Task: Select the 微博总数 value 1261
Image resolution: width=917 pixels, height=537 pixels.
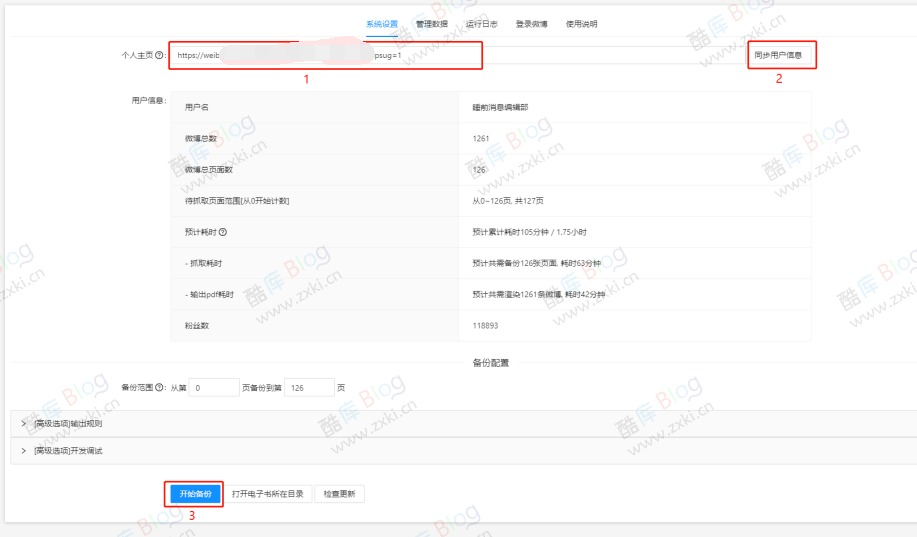Action: [x=481, y=139]
